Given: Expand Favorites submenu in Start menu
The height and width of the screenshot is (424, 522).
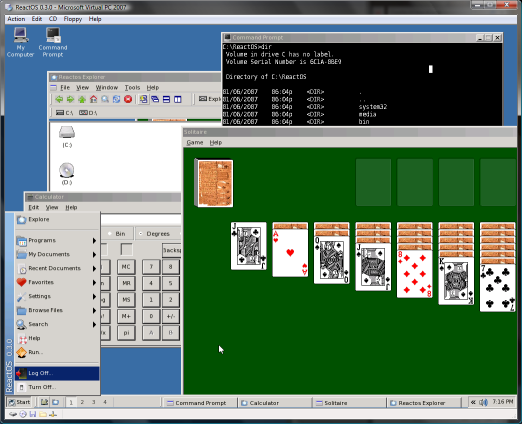Looking at the screenshot, I should 57,282.
